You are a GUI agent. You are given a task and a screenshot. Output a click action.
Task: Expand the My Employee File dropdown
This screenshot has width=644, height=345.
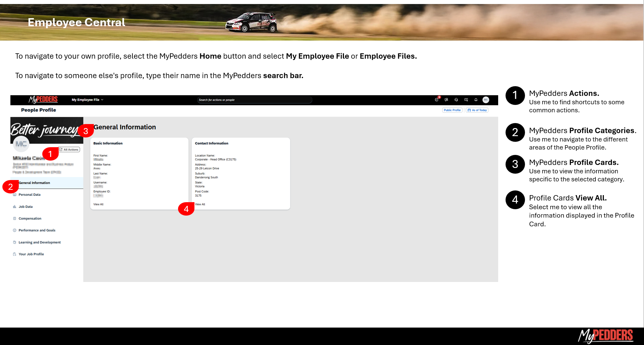click(87, 100)
